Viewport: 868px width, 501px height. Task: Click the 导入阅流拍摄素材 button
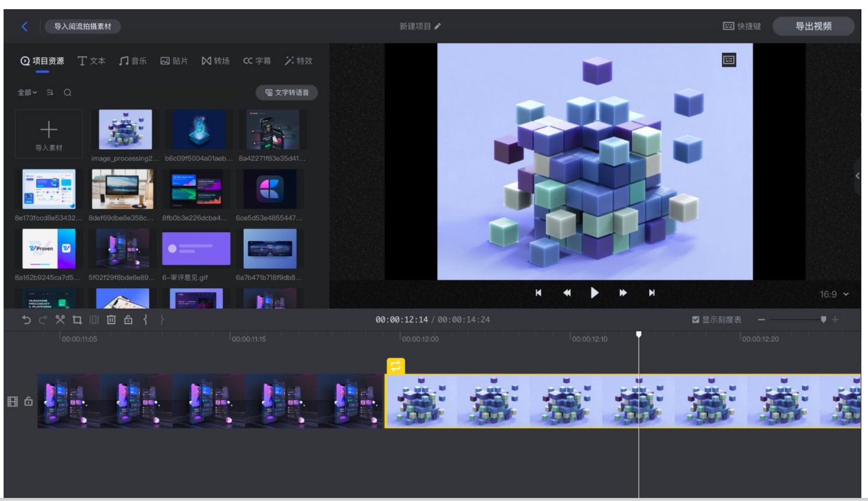click(x=83, y=26)
